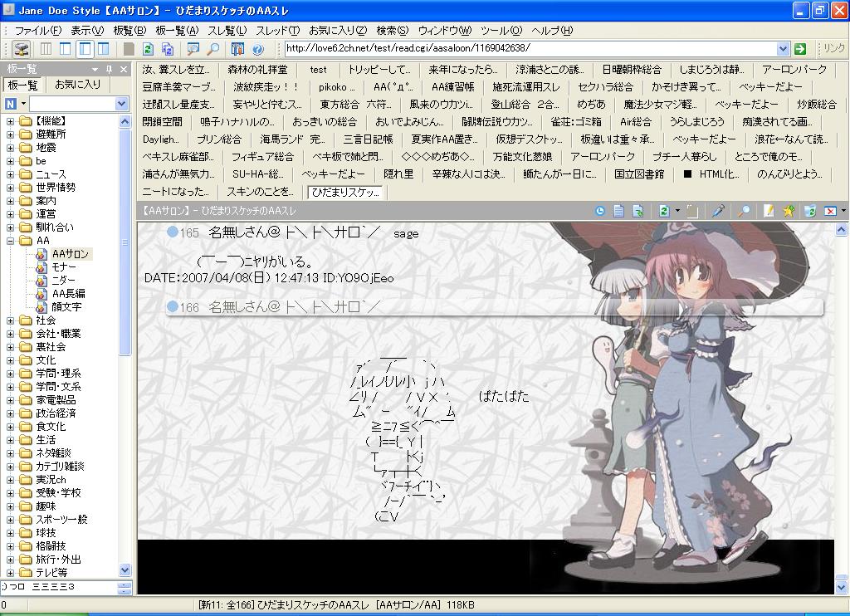Select the AAサロン board
The height and width of the screenshot is (616, 850).
tap(70, 254)
